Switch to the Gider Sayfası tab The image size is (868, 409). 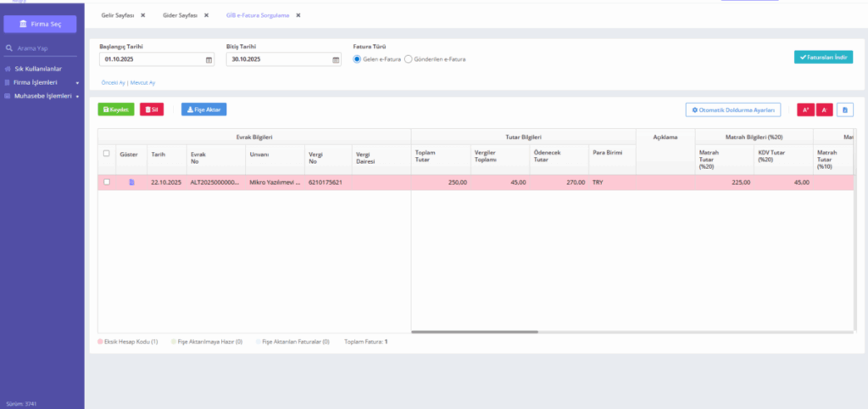(x=180, y=15)
